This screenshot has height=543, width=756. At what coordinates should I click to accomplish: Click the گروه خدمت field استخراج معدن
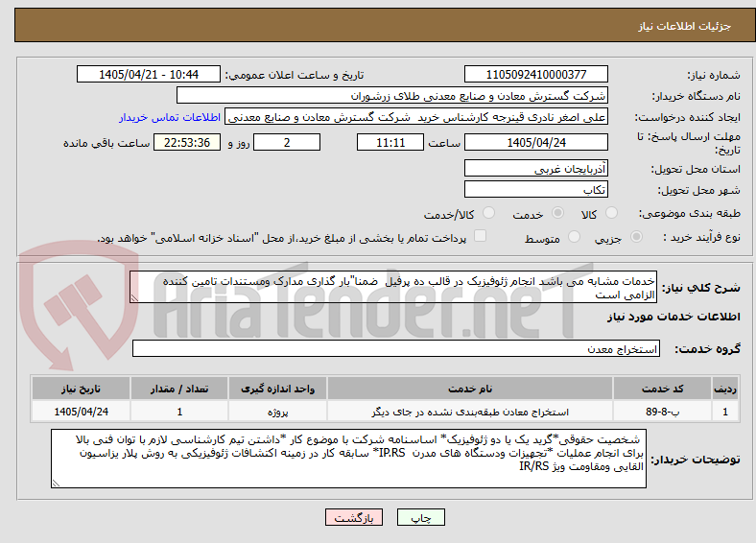pyautogui.click(x=396, y=348)
